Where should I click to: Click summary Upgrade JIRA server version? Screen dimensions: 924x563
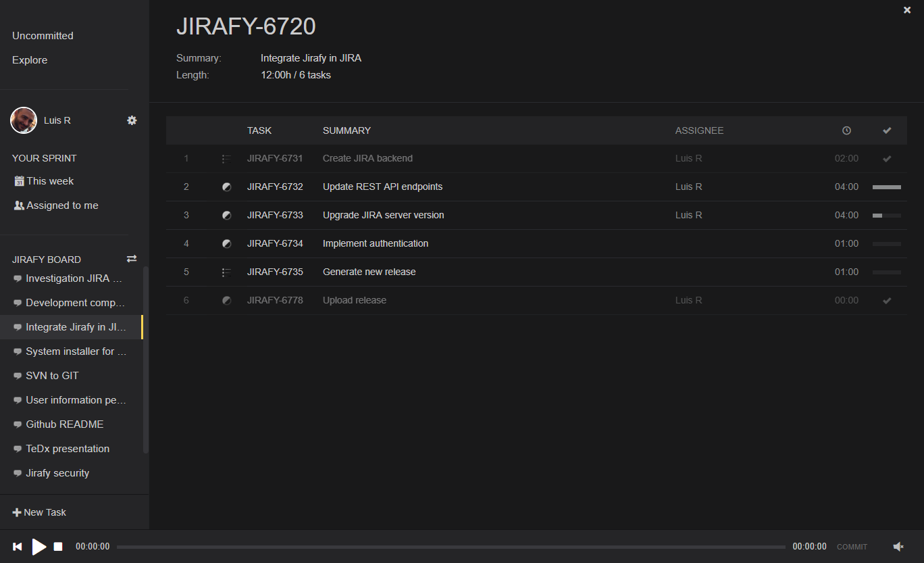pyautogui.click(x=384, y=215)
